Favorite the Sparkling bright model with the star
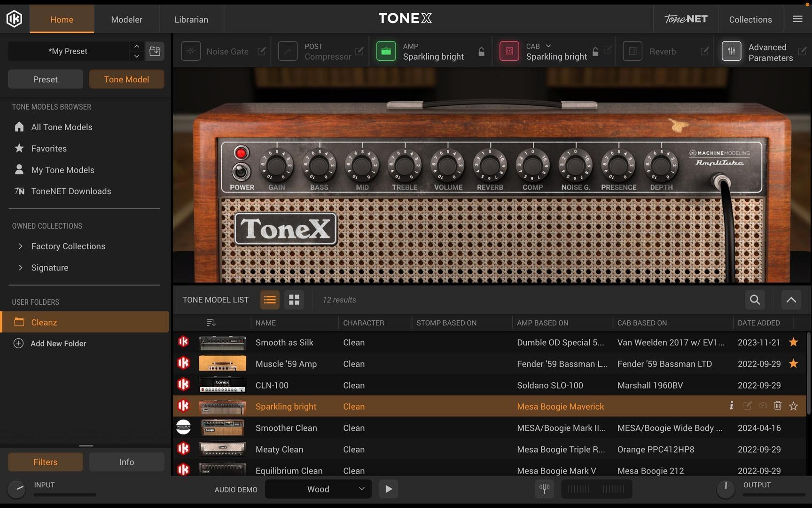 click(x=793, y=405)
